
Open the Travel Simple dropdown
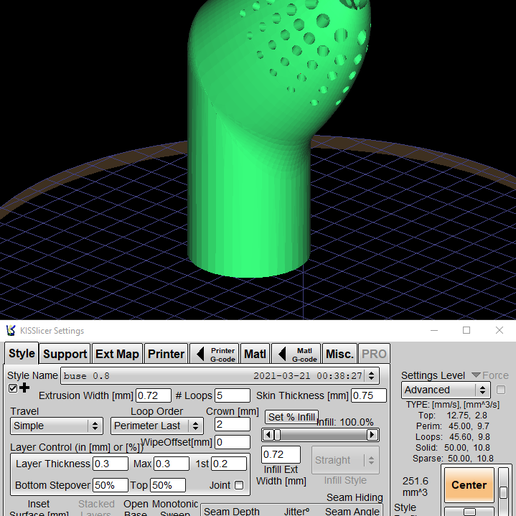(57, 426)
